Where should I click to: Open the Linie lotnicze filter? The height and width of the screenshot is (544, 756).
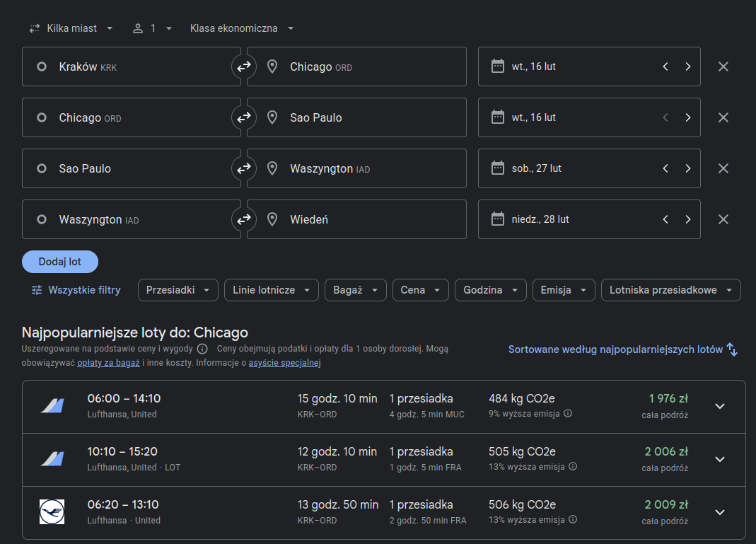point(272,290)
